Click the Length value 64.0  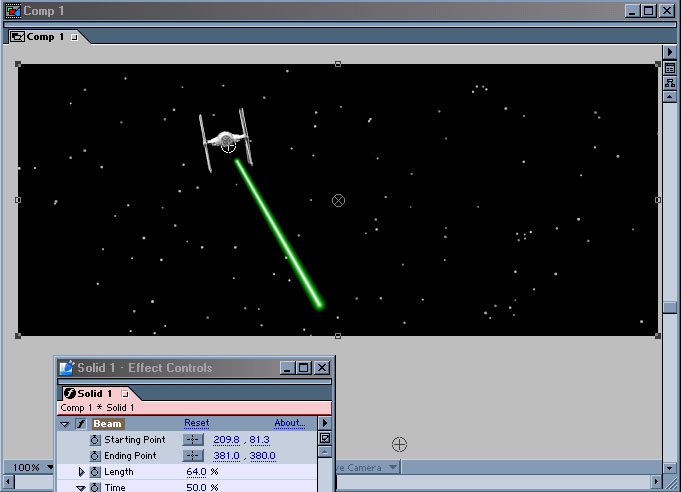(x=196, y=472)
